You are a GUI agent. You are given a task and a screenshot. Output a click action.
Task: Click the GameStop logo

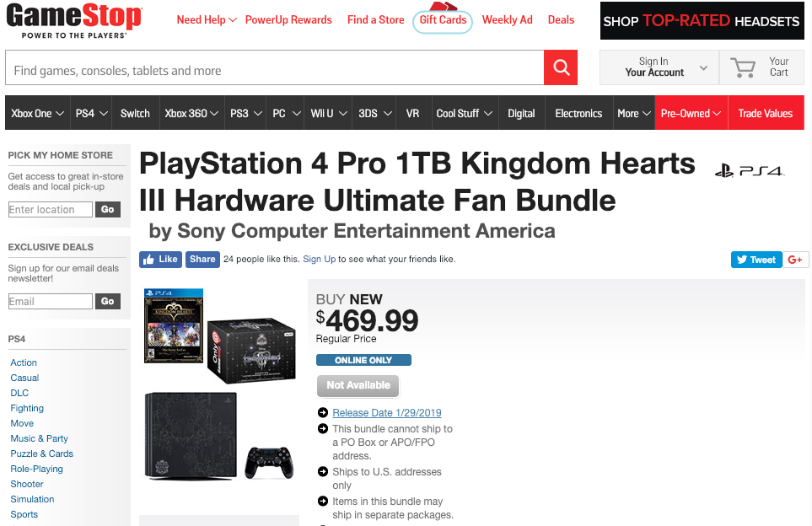(73, 21)
